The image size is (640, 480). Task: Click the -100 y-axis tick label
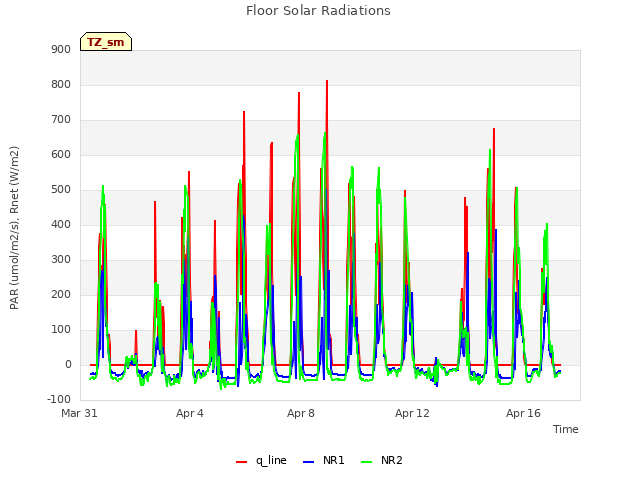(59, 400)
